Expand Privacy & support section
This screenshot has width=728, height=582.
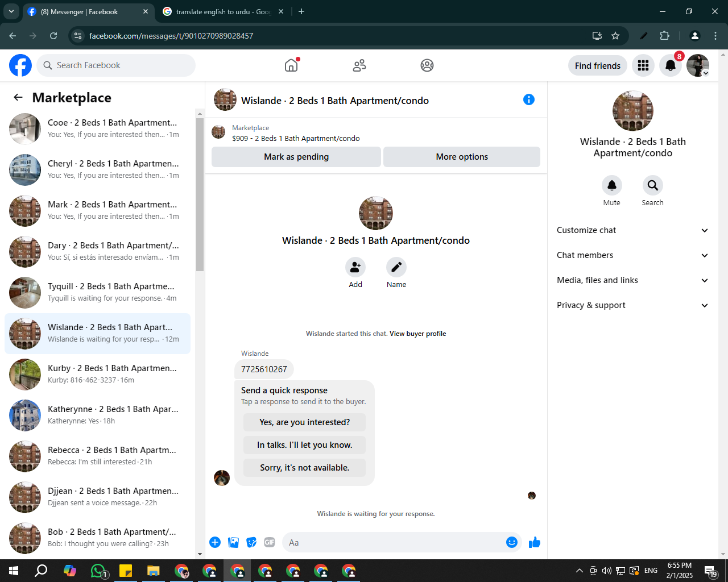(633, 305)
